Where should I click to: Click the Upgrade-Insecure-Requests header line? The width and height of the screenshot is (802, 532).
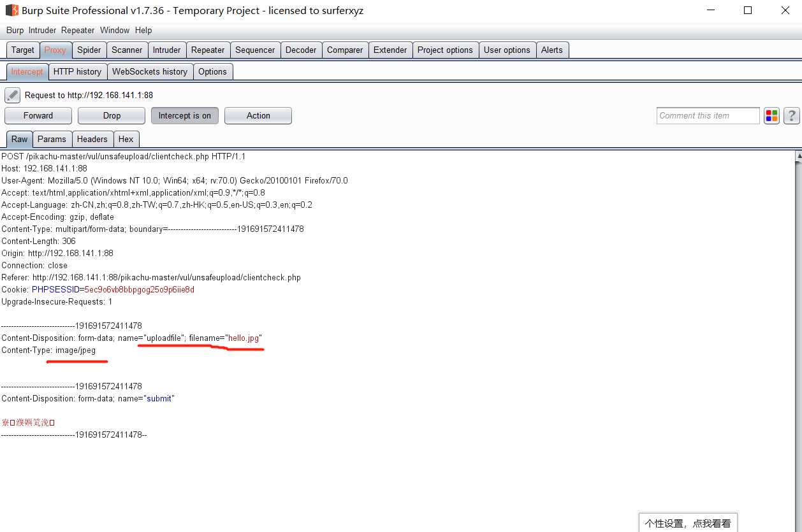pyautogui.click(x=57, y=301)
